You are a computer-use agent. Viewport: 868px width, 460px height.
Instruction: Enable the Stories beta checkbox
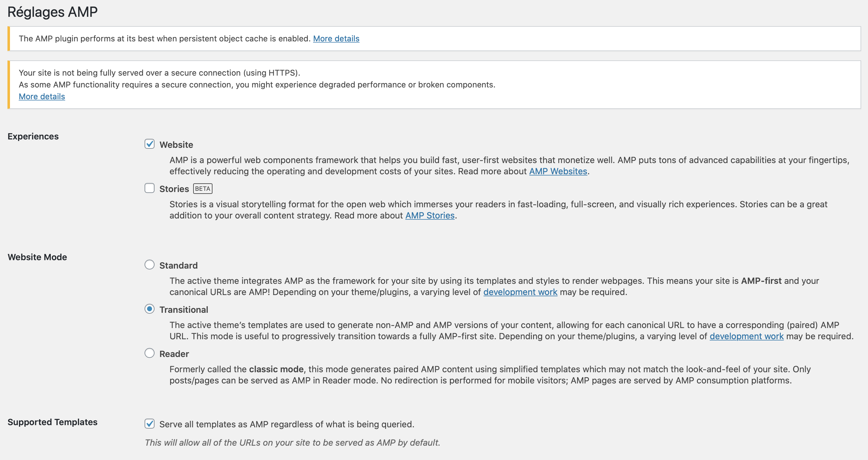149,188
